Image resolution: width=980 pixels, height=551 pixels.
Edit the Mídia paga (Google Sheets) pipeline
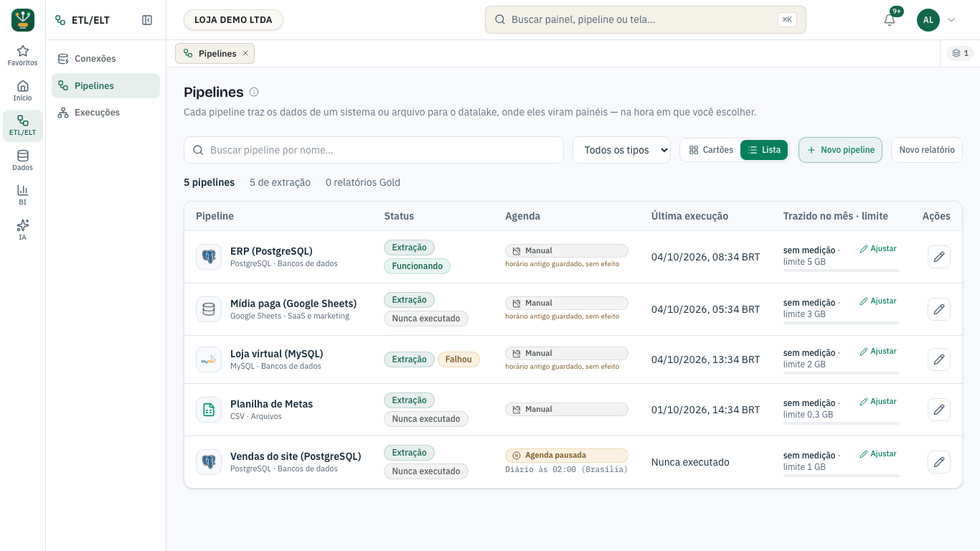click(939, 309)
